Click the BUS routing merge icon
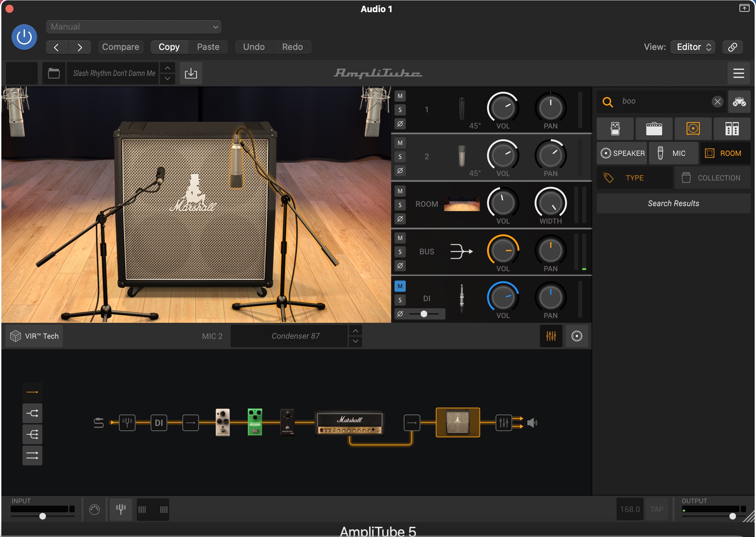The image size is (756, 537). click(x=461, y=252)
